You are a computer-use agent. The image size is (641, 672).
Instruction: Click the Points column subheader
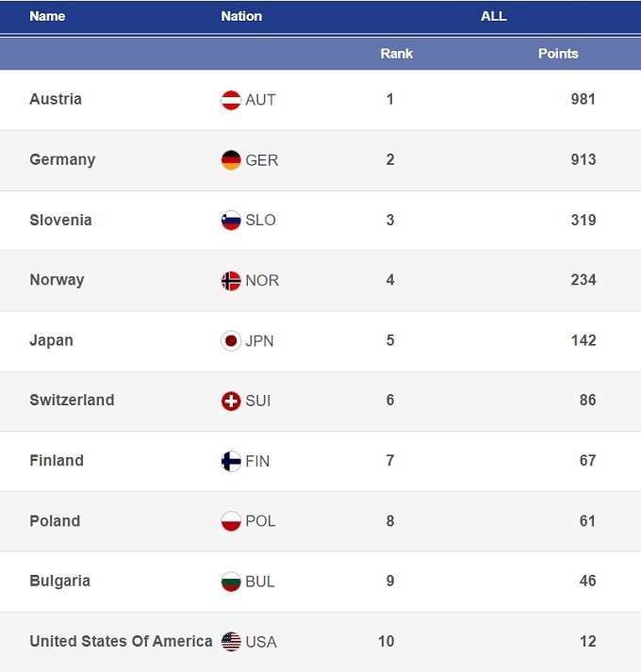[558, 54]
